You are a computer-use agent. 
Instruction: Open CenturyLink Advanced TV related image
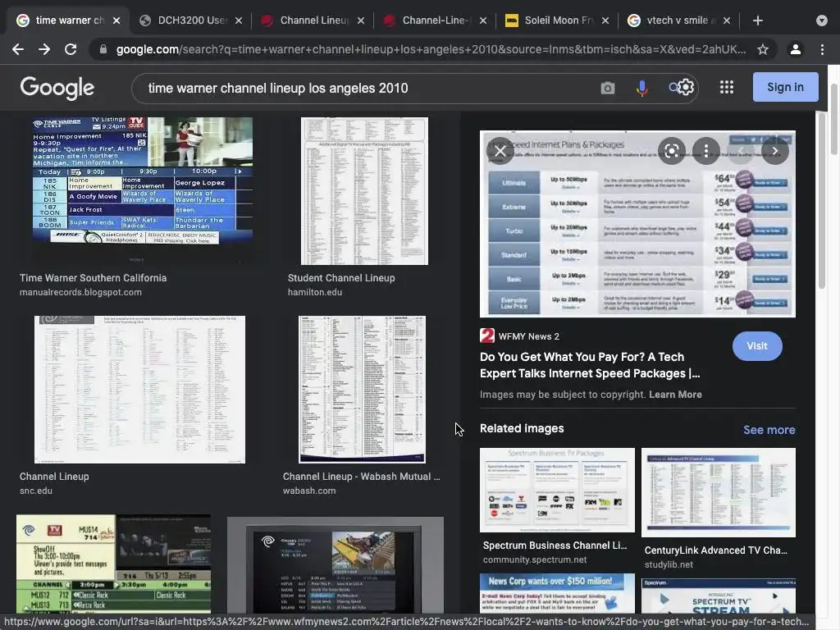point(719,492)
